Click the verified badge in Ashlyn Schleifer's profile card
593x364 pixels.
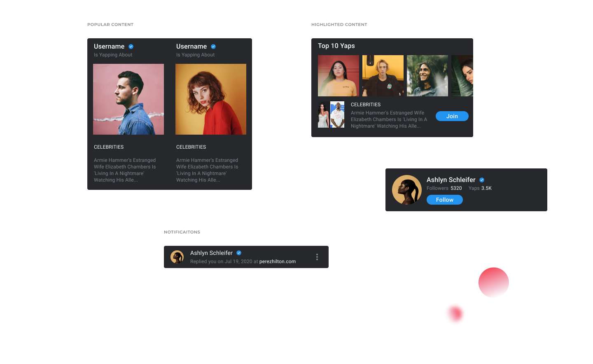point(482,180)
